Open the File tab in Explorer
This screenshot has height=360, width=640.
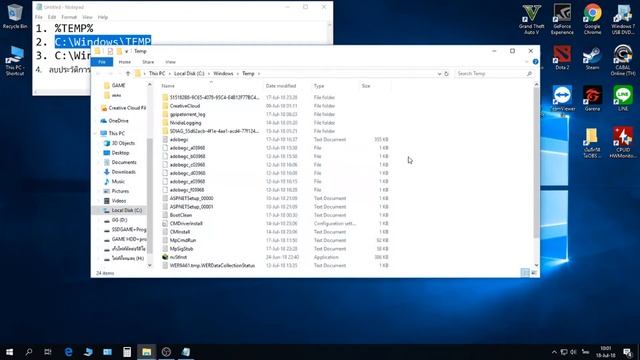coord(102,62)
